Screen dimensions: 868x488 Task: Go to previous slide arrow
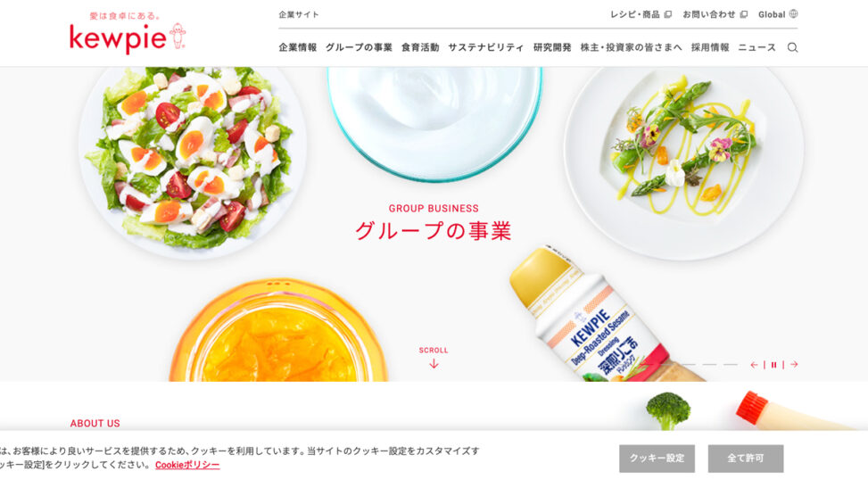[x=754, y=365]
